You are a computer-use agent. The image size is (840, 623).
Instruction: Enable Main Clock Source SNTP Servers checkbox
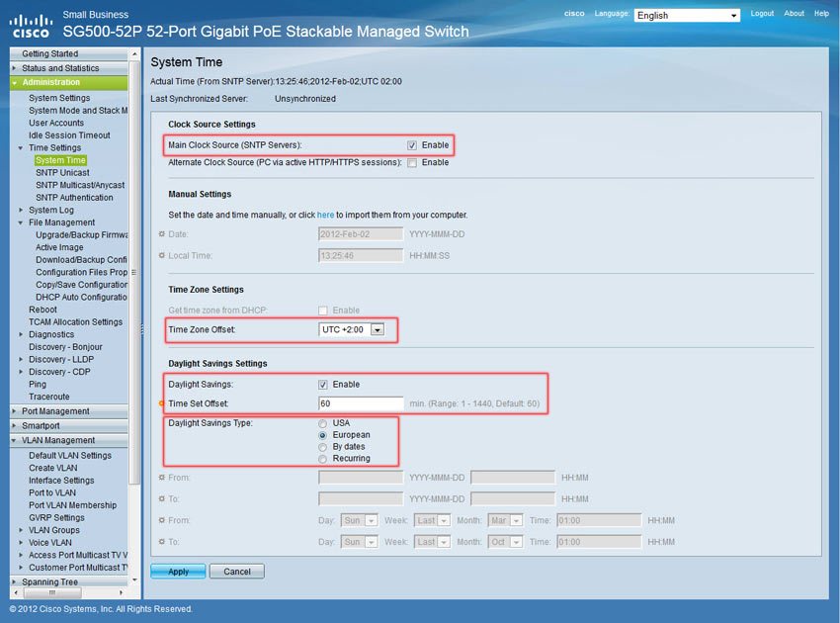(412, 145)
